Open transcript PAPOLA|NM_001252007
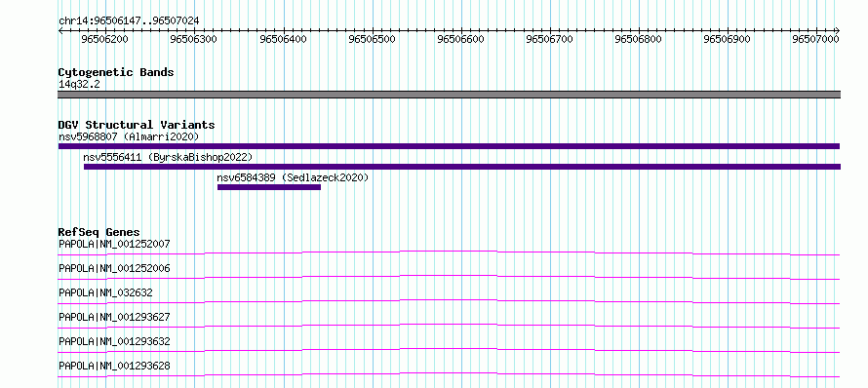Screen dimensions: 868x388 tap(114, 244)
